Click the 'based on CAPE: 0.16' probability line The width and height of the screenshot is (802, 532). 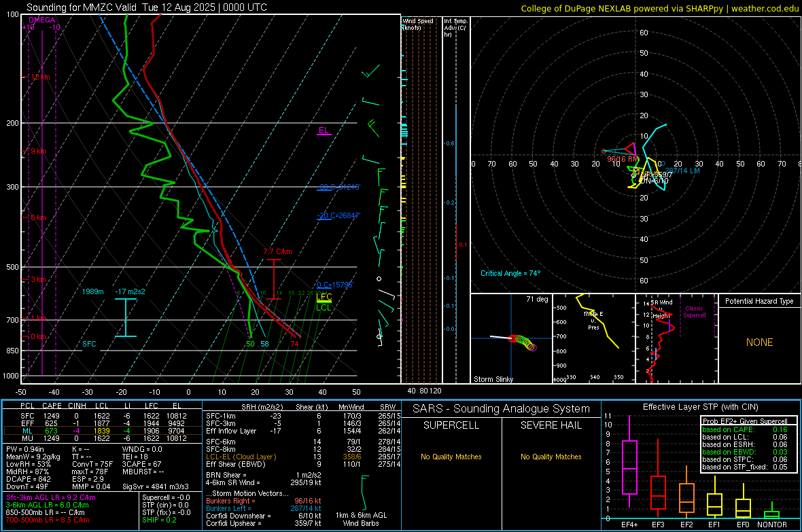[745, 429]
